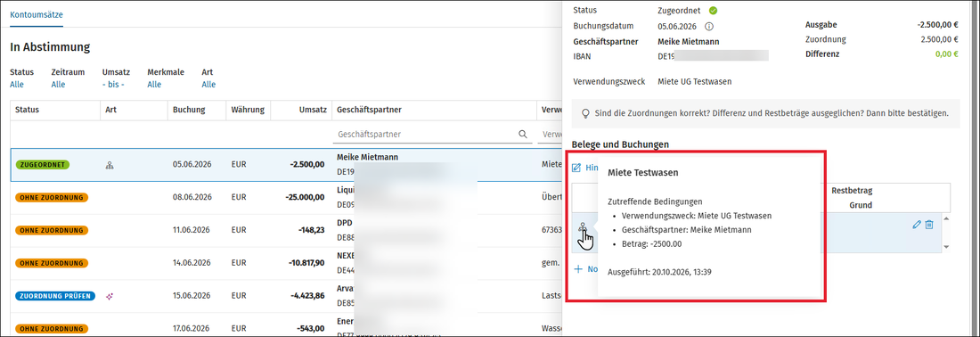Click the scroll-up arrow in the Belege list
The height and width of the screenshot is (337, 980).
point(945,218)
